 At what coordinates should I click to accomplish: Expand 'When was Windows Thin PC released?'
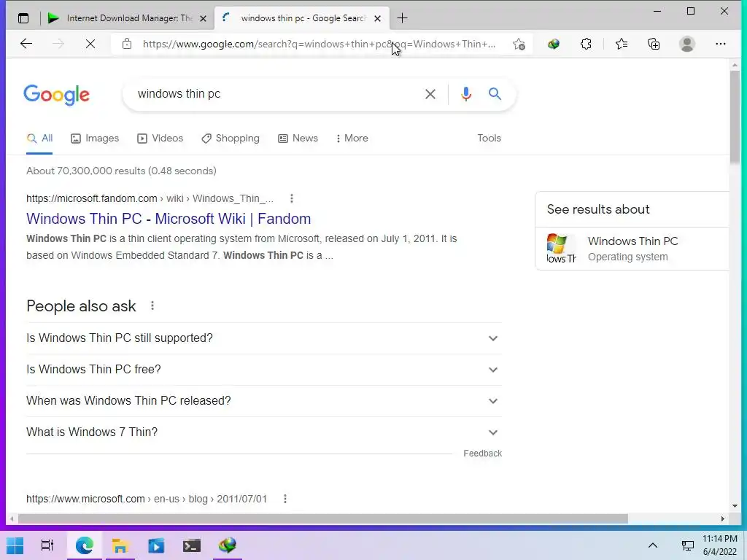[x=264, y=401]
